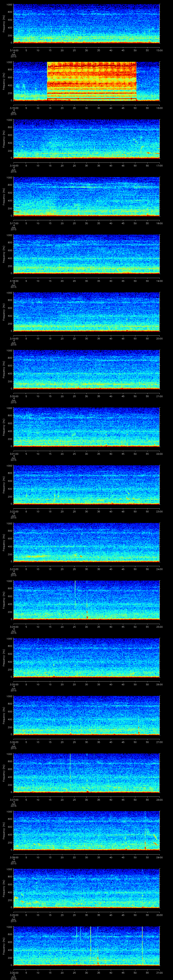Click the 31:00 end time label
Viewport: 173px width, 980px height.
pos(159,972)
